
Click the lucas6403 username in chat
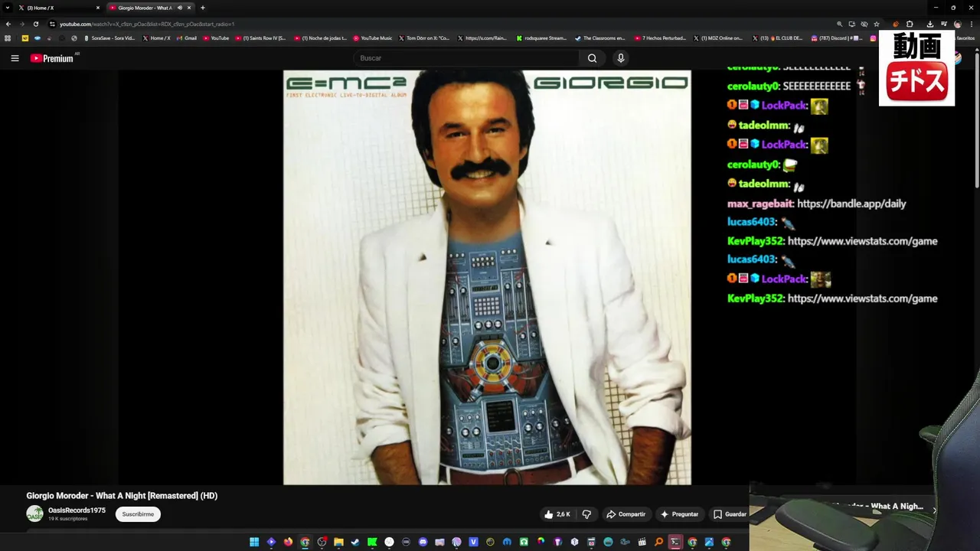751,222
